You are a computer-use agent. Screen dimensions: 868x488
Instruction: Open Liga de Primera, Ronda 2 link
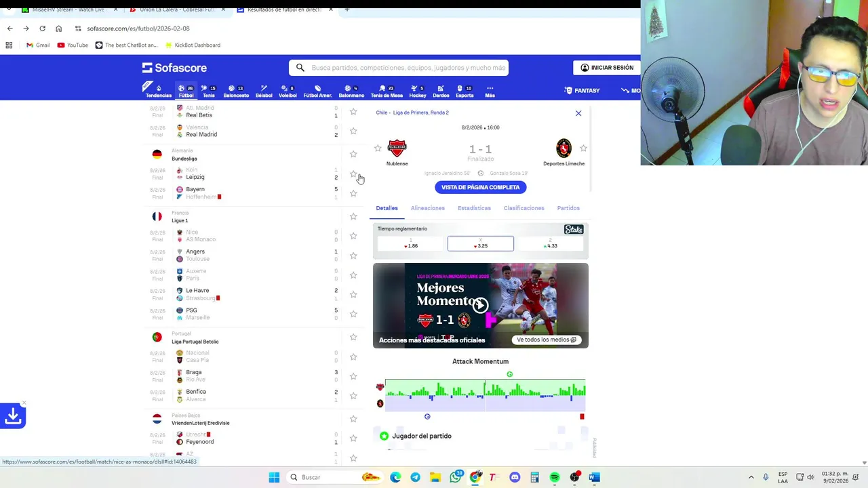click(420, 113)
